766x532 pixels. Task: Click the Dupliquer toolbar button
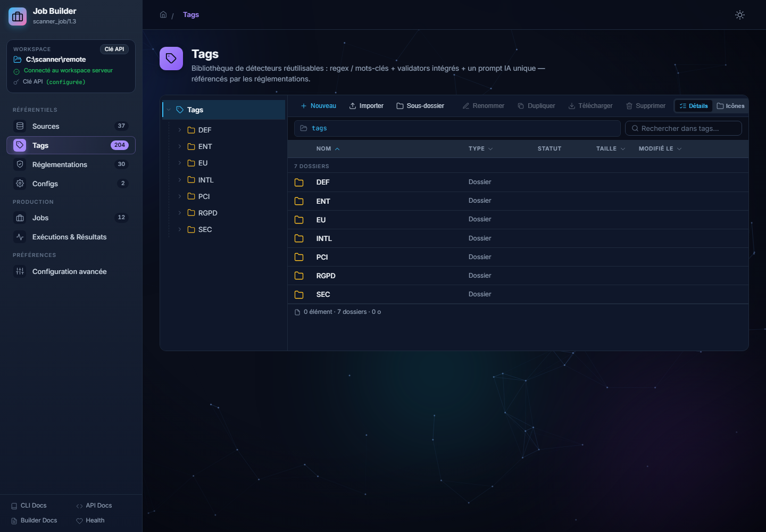click(x=536, y=106)
